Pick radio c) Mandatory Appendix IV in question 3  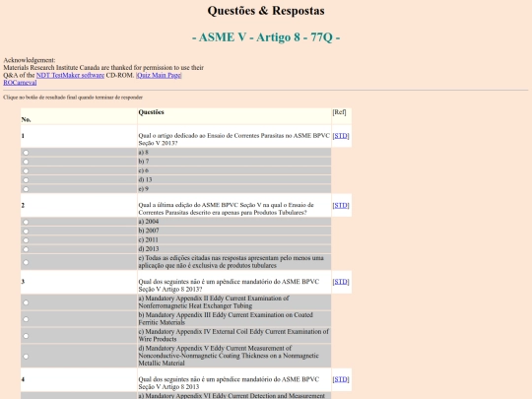pyautogui.click(x=26, y=336)
